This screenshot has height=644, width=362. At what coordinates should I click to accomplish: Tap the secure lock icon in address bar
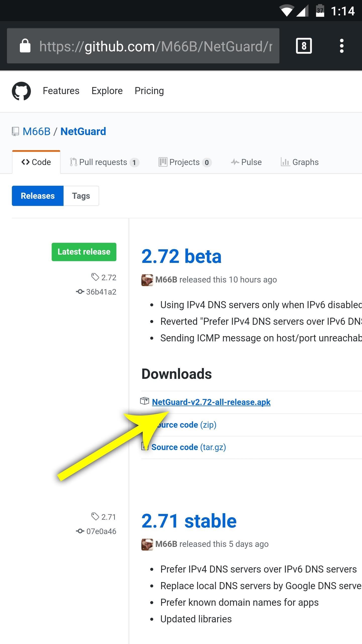coord(25,46)
